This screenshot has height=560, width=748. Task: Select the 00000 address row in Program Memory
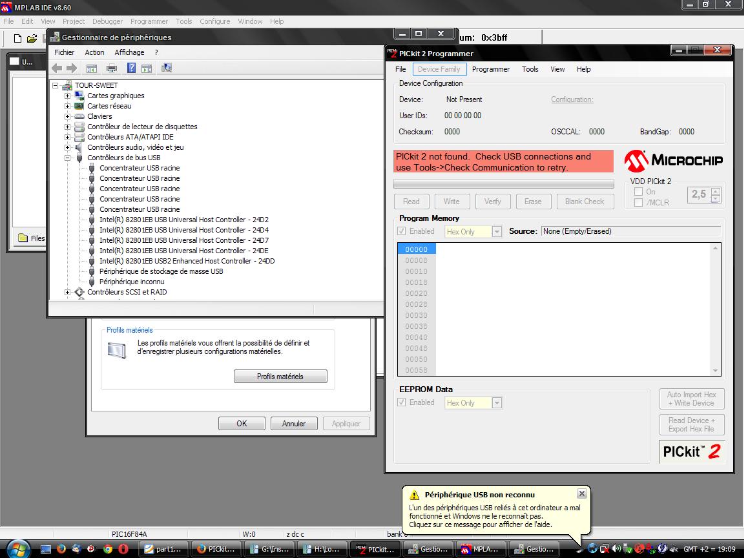coord(417,250)
